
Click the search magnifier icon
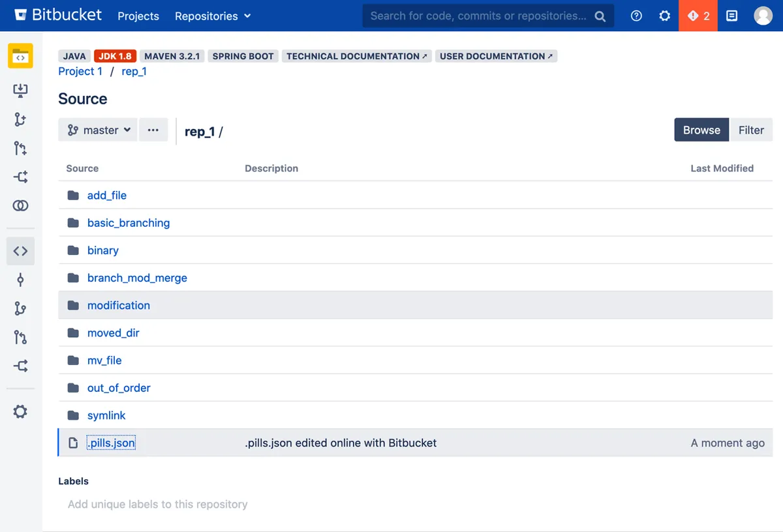coord(600,16)
